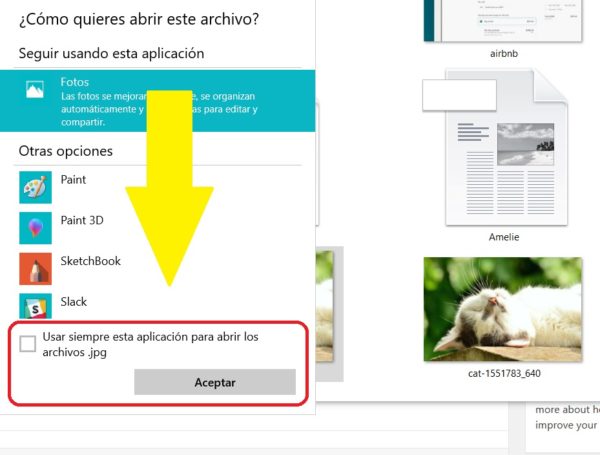This screenshot has width=600, height=455.
Task: Pick the Slack name in Otras opciones
Action: click(x=73, y=302)
